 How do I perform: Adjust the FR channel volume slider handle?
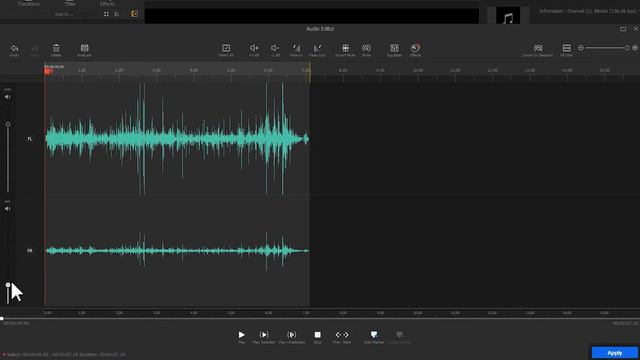[8, 285]
